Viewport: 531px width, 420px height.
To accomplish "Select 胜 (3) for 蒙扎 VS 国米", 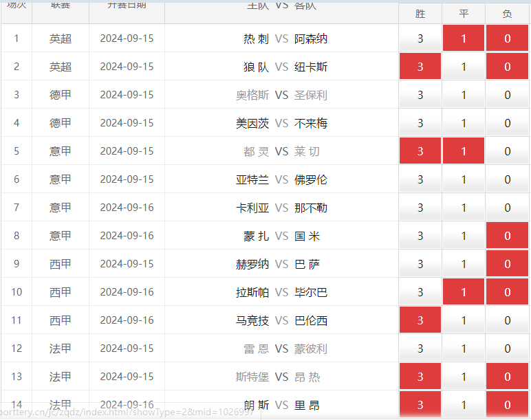I will point(420,236).
